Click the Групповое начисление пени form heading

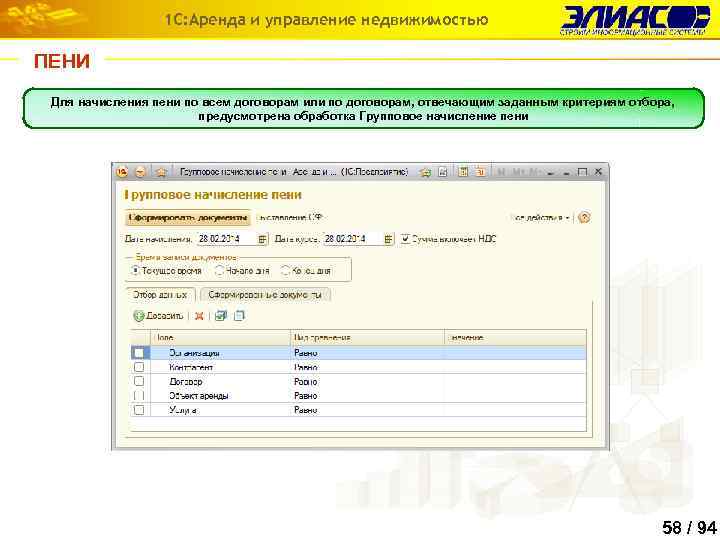(x=213, y=195)
